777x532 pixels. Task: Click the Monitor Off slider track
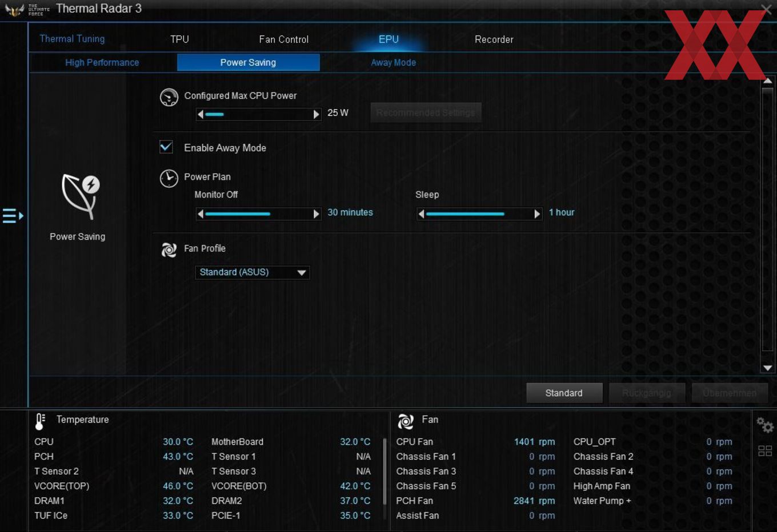(258, 213)
